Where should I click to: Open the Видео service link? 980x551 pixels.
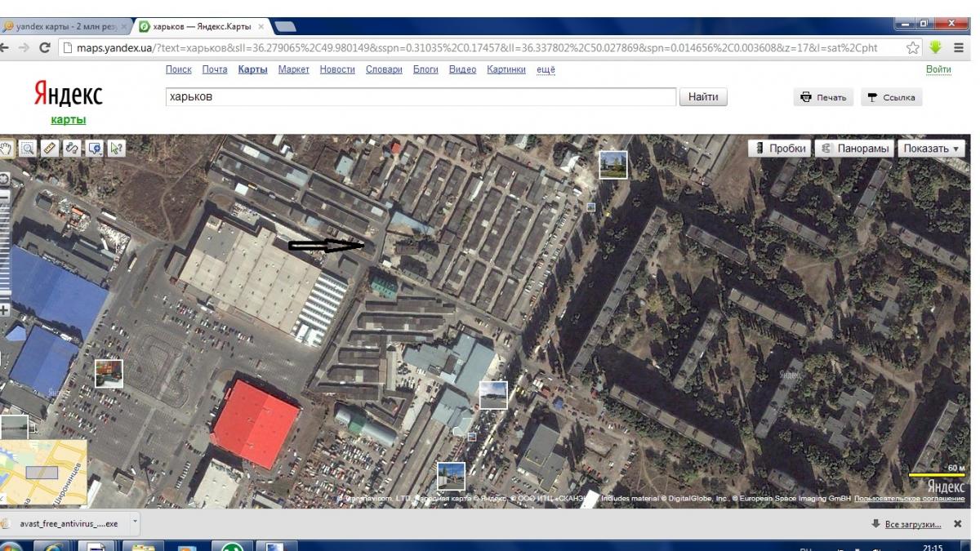click(x=462, y=69)
